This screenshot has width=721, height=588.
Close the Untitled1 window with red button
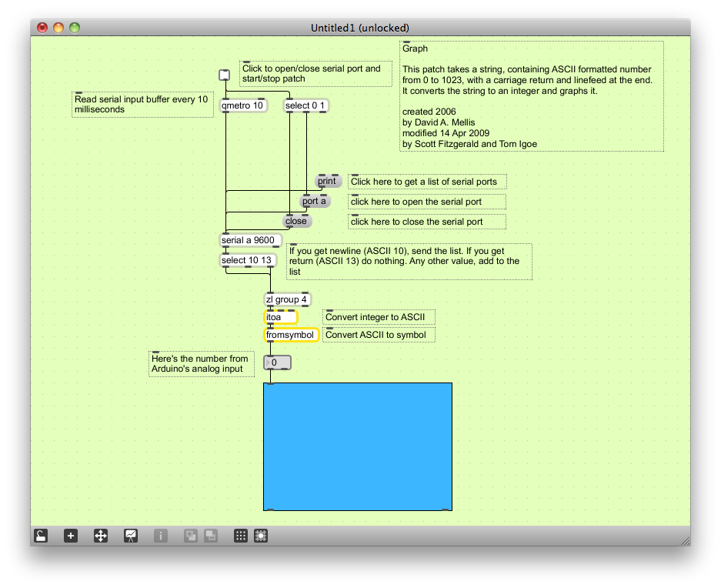pyautogui.click(x=42, y=28)
